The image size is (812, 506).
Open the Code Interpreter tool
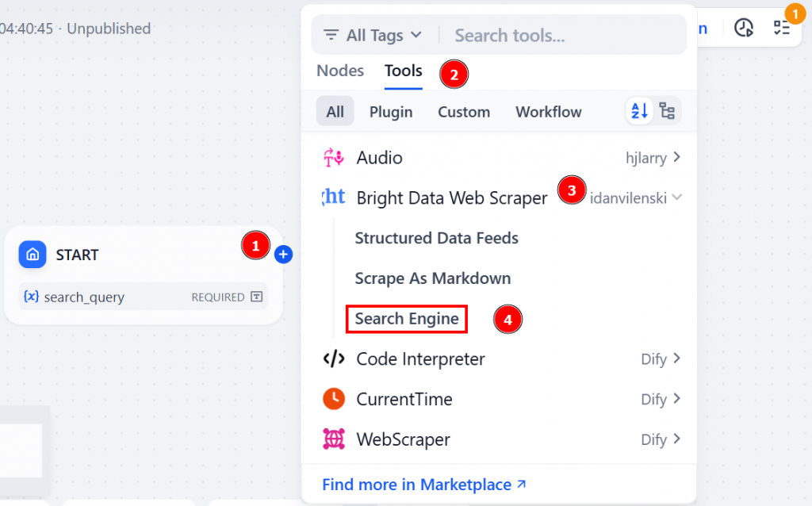(421, 359)
